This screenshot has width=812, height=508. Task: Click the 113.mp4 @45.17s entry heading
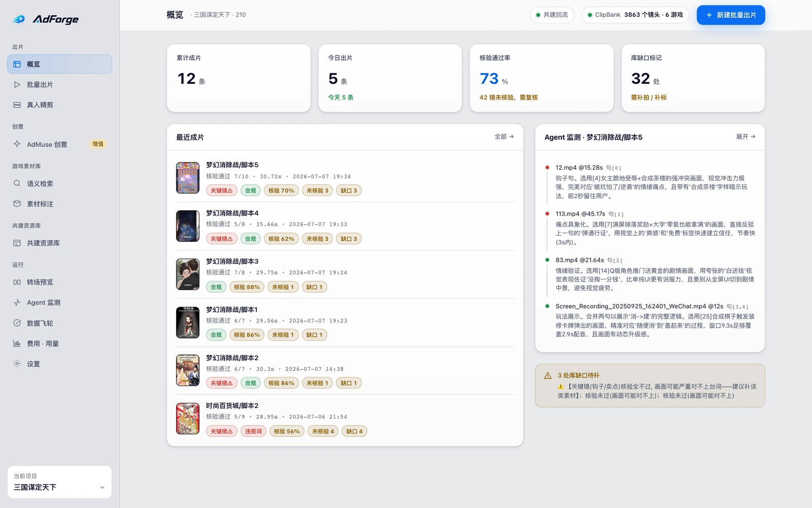(580, 214)
